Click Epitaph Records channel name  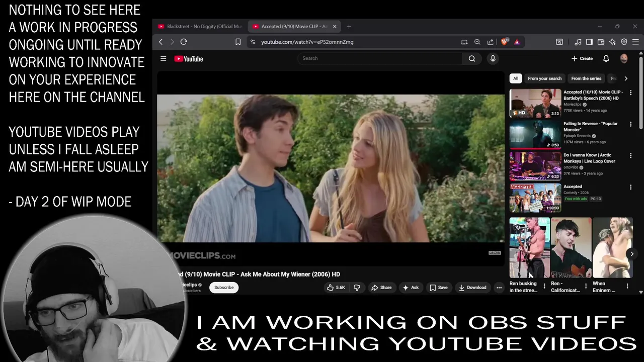577,136
